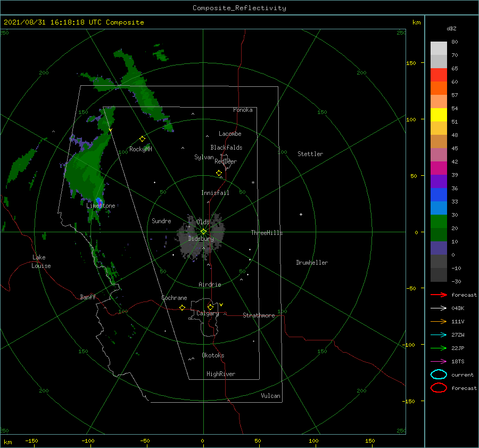Select the 65 dBZ red color swatch
This screenshot has height=448, width=479.
pos(439,75)
